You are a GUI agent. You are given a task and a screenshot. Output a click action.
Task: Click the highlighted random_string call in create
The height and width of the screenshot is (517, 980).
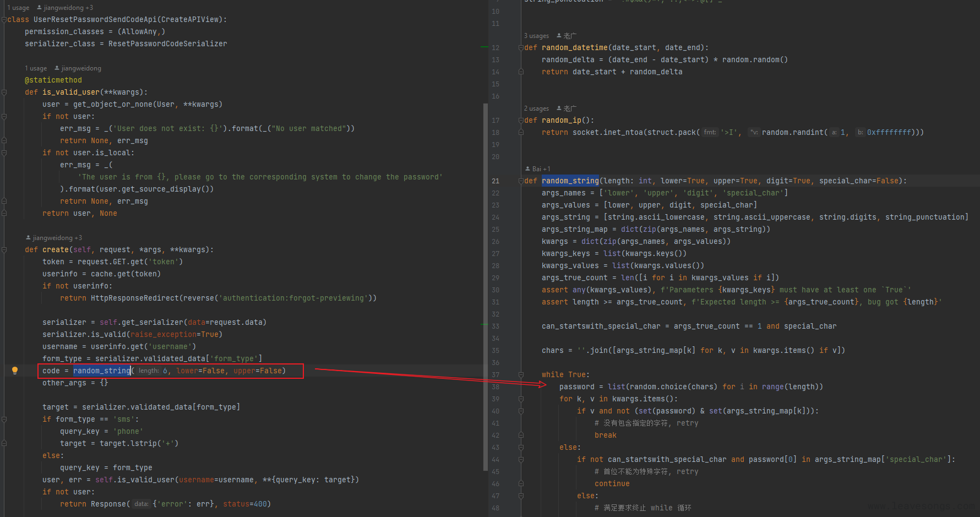(x=102, y=371)
